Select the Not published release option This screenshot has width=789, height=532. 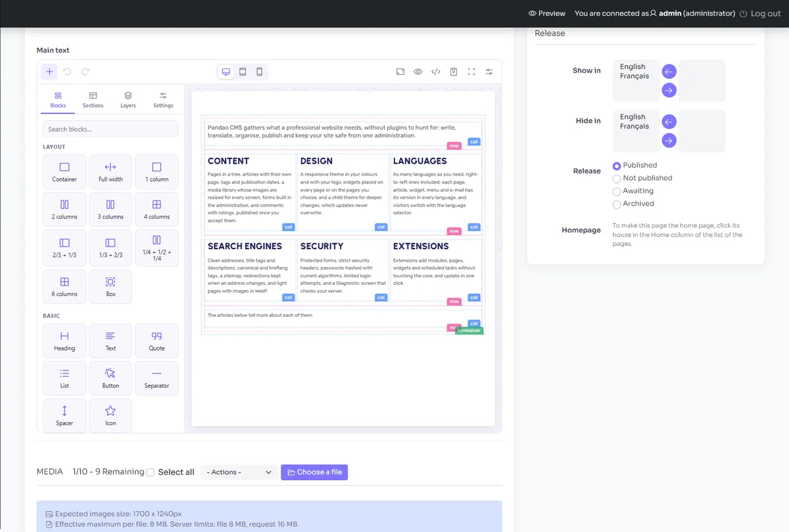click(x=617, y=178)
